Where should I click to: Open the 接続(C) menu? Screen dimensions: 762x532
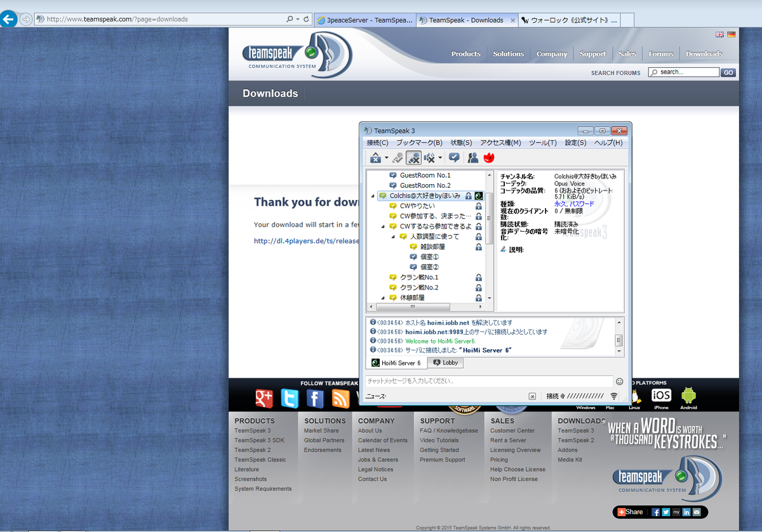pyautogui.click(x=378, y=143)
